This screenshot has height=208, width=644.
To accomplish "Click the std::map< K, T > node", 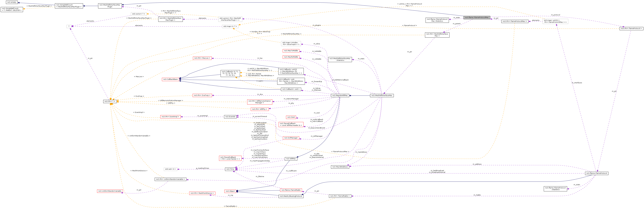I will point(230,27).
